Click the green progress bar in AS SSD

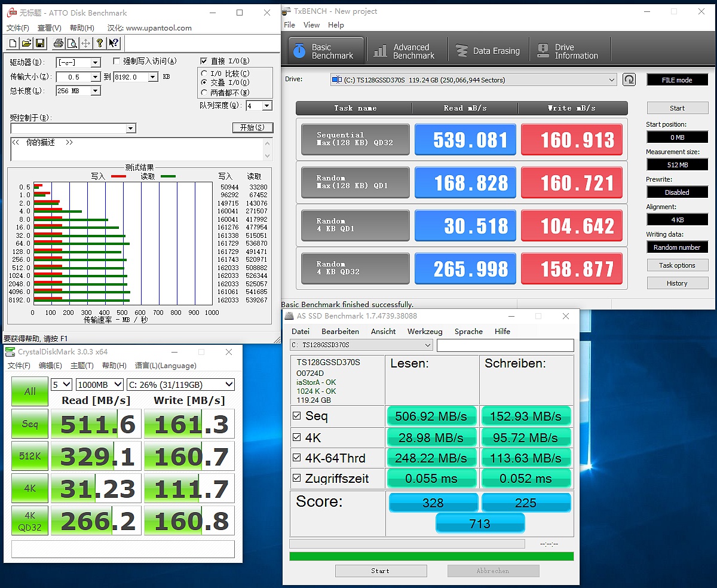[x=431, y=556]
